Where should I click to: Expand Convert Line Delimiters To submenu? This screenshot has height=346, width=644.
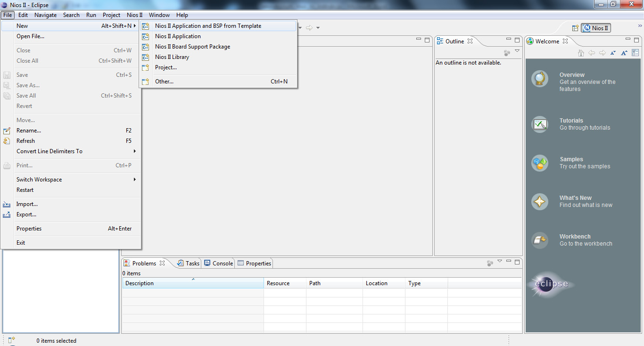(71, 151)
